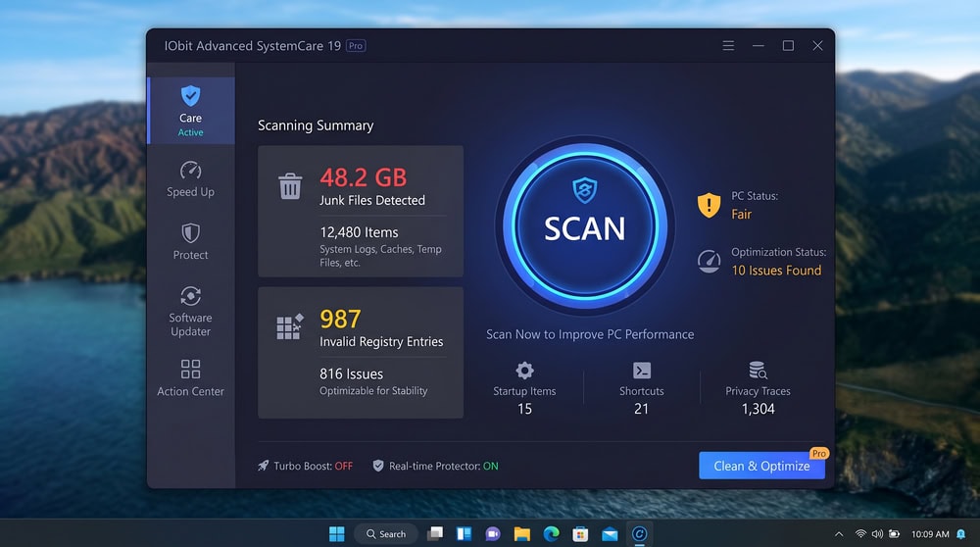
Task: Toggle Real-time Protector ON setting
Action: pyautogui.click(x=436, y=466)
